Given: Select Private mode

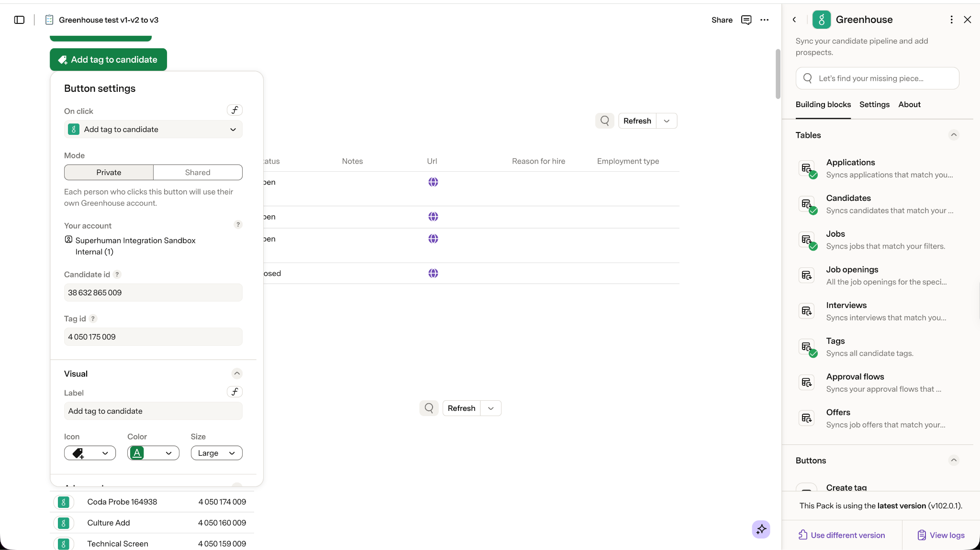Looking at the screenshot, I should tap(109, 172).
